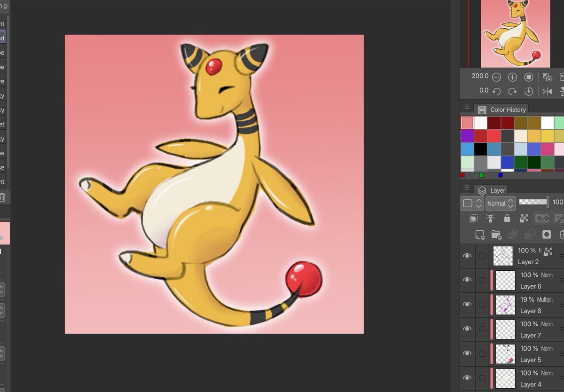Image resolution: width=564 pixels, height=392 pixels.
Task: Click the drag handle of Layer 6
Action: pos(561,280)
